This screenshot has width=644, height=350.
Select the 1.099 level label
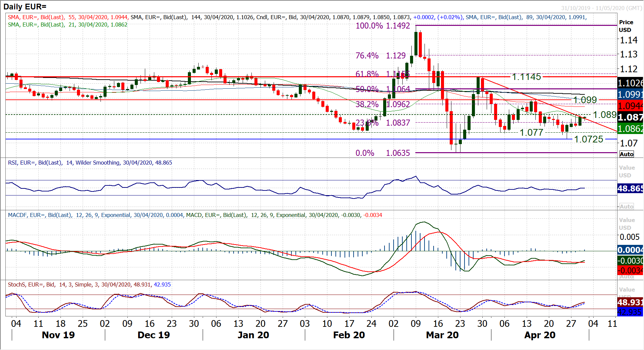click(585, 100)
